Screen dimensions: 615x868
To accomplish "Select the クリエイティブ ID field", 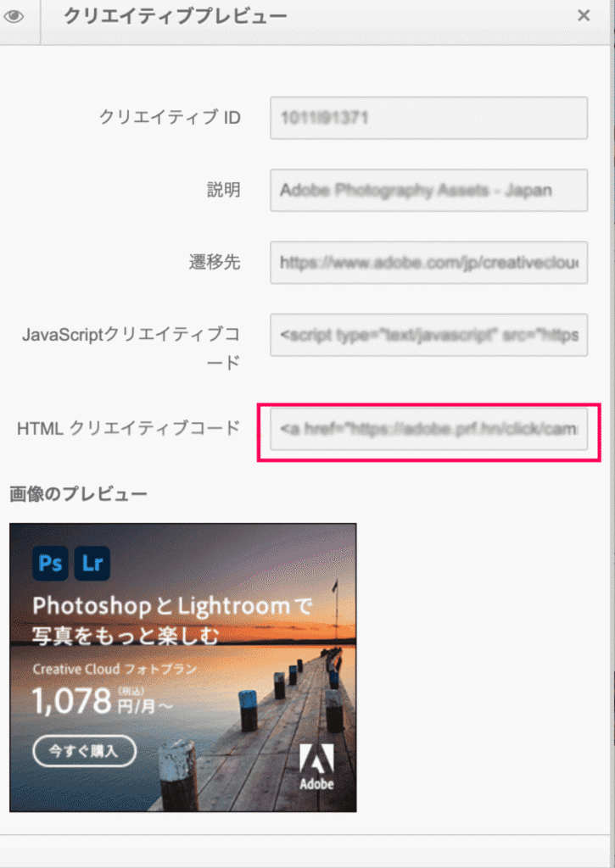I will tap(428, 118).
